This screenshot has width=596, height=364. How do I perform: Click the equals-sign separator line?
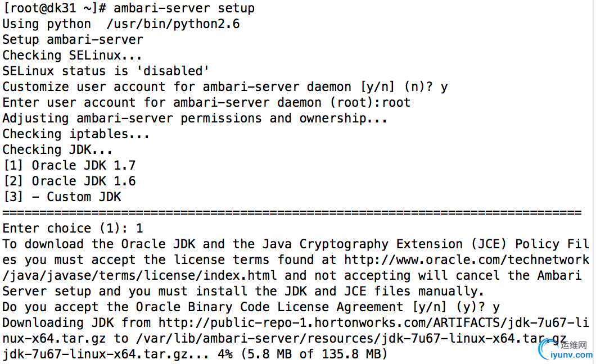click(292, 212)
